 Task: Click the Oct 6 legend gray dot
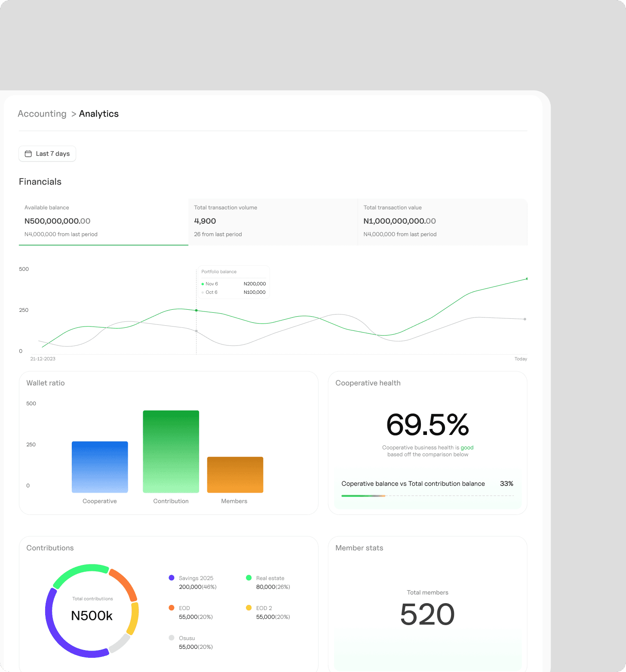(x=203, y=293)
